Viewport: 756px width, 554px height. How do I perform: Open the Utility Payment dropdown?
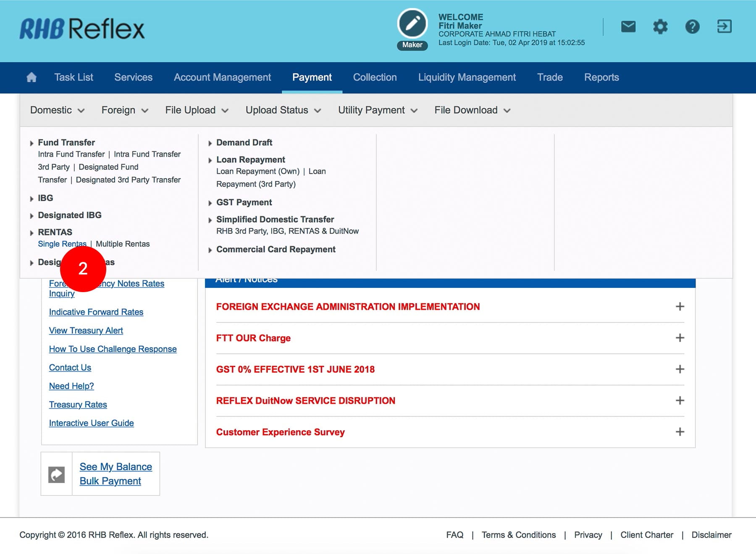pyautogui.click(x=377, y=110)
